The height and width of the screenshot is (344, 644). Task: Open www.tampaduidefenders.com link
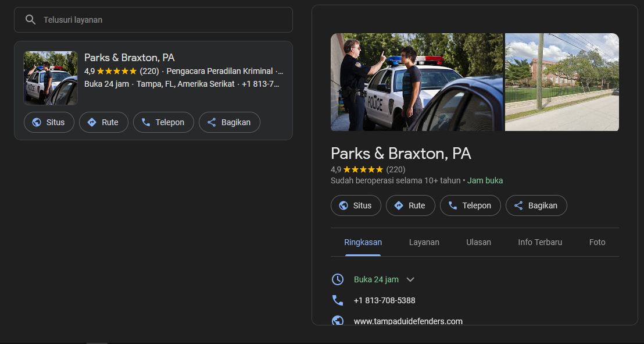408,321
